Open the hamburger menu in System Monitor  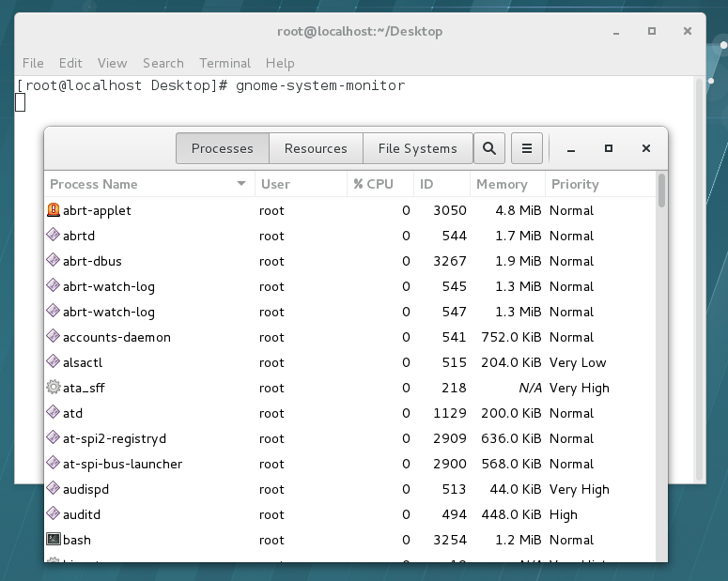[x=526, y=148]
